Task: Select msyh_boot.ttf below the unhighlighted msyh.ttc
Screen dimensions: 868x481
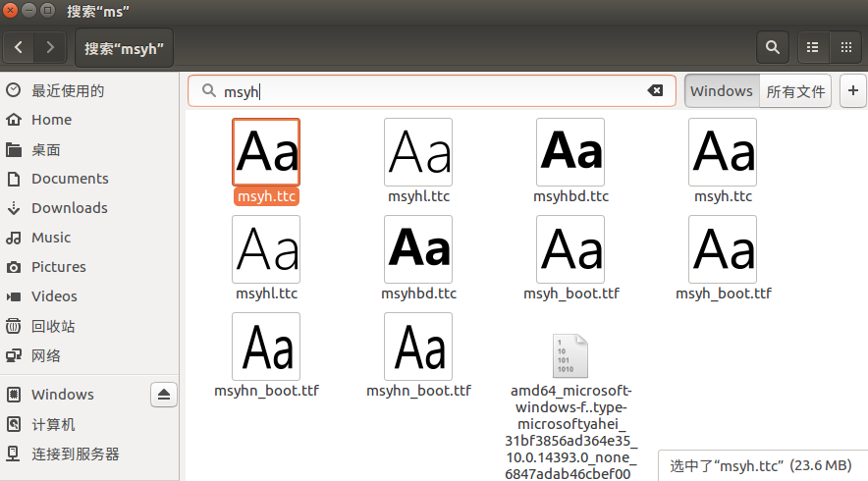Action: [x=723, y=259]
